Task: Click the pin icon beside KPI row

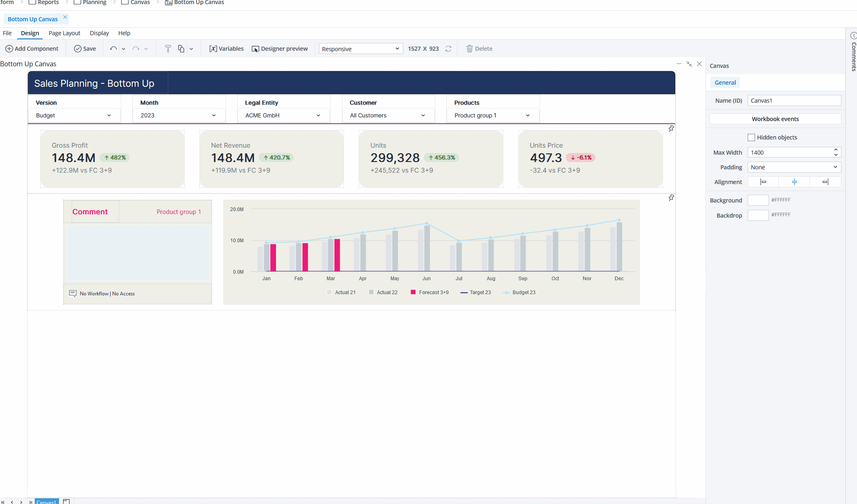Action: 671,129
